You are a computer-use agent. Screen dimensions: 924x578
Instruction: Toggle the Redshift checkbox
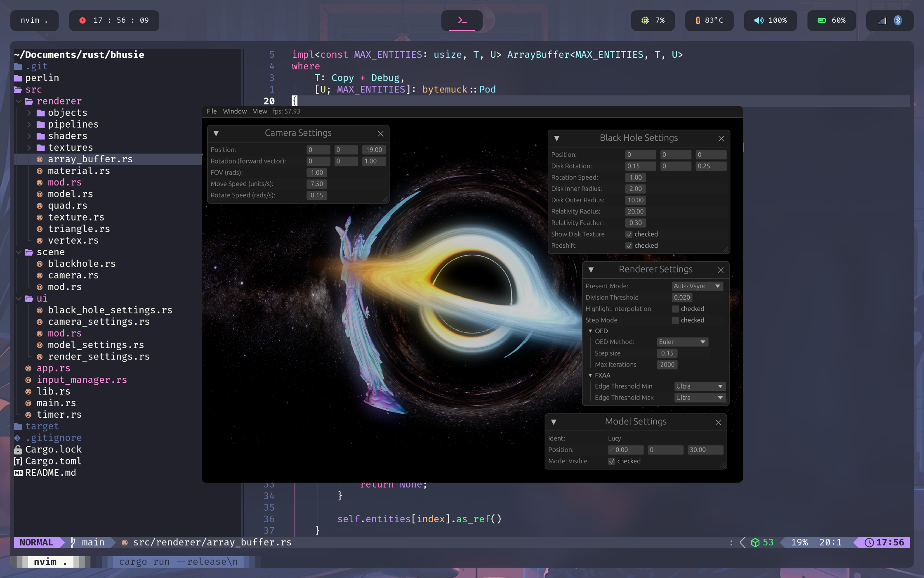(629, 246)
